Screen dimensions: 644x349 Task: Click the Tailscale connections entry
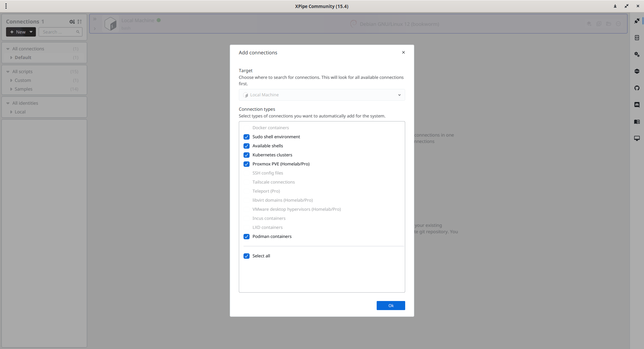click(x=273, y=182)
